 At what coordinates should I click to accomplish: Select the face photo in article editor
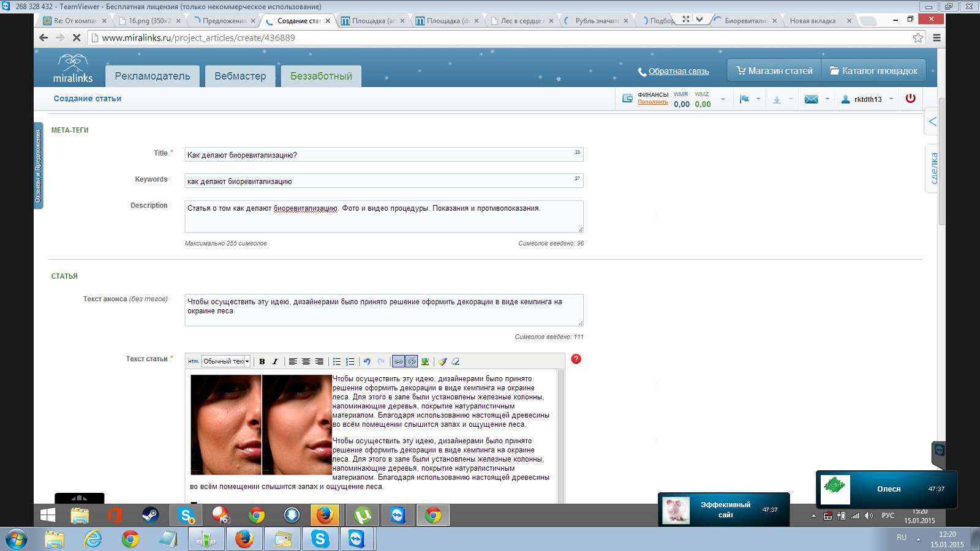click(x=261, y=425)
